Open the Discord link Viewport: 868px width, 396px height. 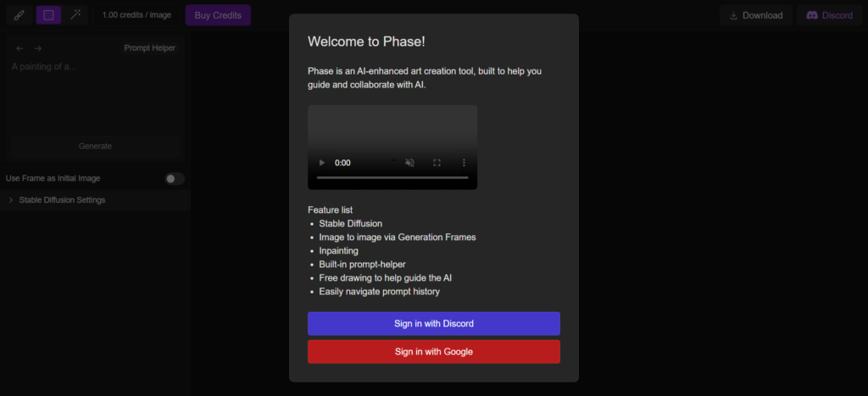click(x=829, y=15)
